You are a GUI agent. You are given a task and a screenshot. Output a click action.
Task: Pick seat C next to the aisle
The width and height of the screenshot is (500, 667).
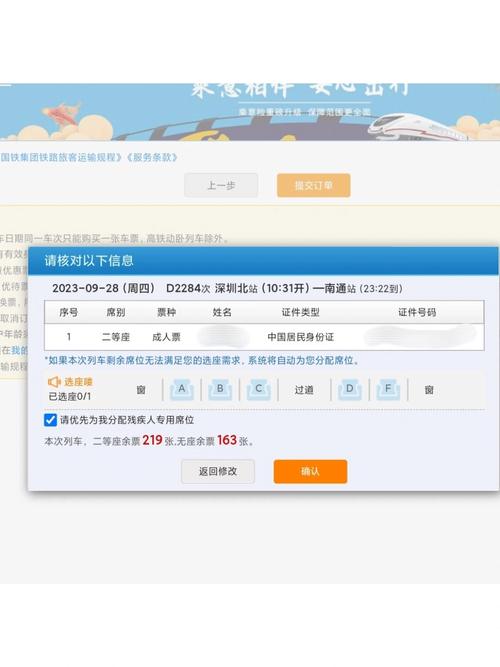(258, 390)
